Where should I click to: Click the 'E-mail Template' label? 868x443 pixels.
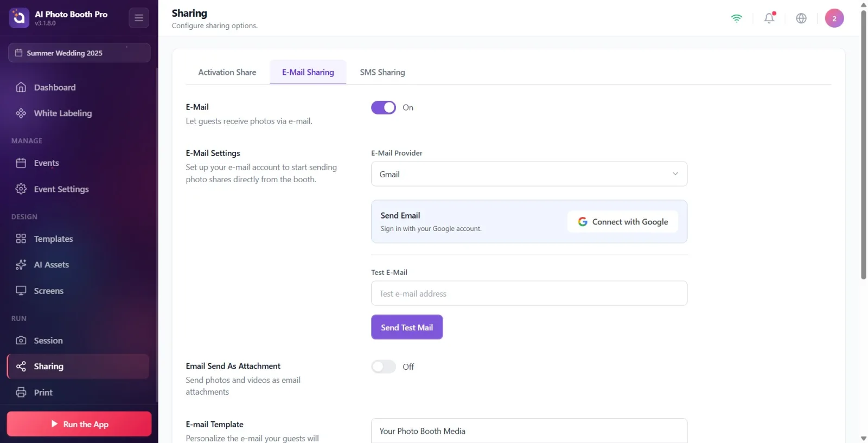pyautogui.click(x=214, y=424)
